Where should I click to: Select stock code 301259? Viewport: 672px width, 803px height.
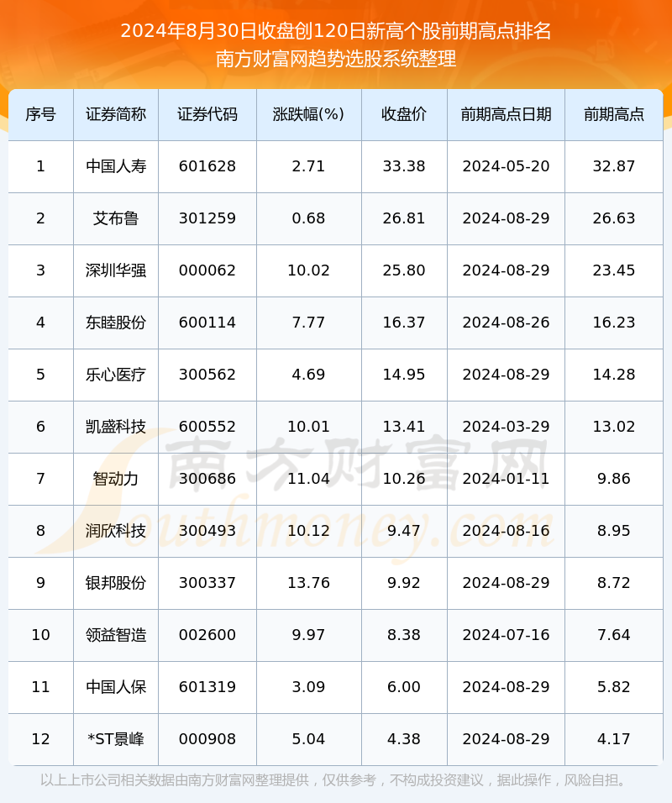207,218
